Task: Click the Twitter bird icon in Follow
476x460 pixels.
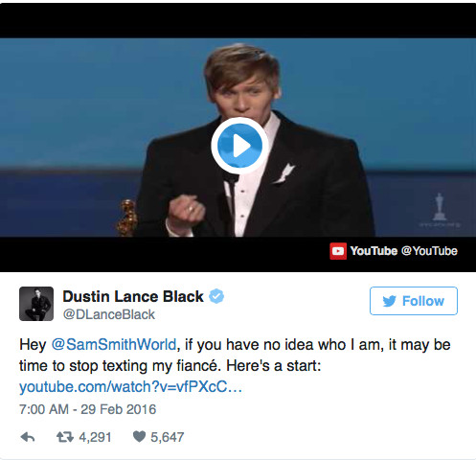Action: (x=389, y=301)
